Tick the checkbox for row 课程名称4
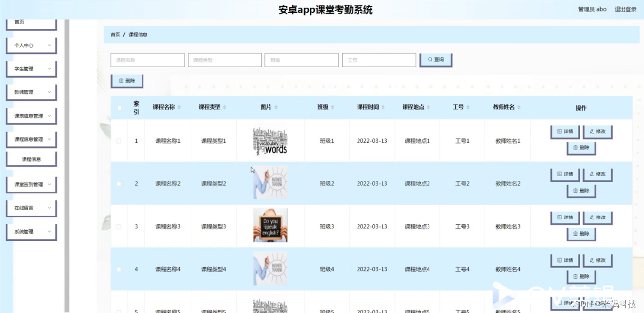Screen dimensions: 644x313 tap(119, 269)
